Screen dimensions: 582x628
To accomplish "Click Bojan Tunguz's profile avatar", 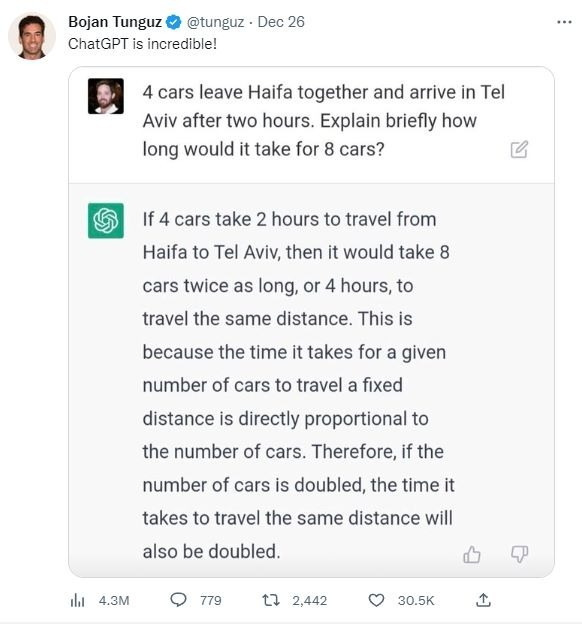I will 32,36.
